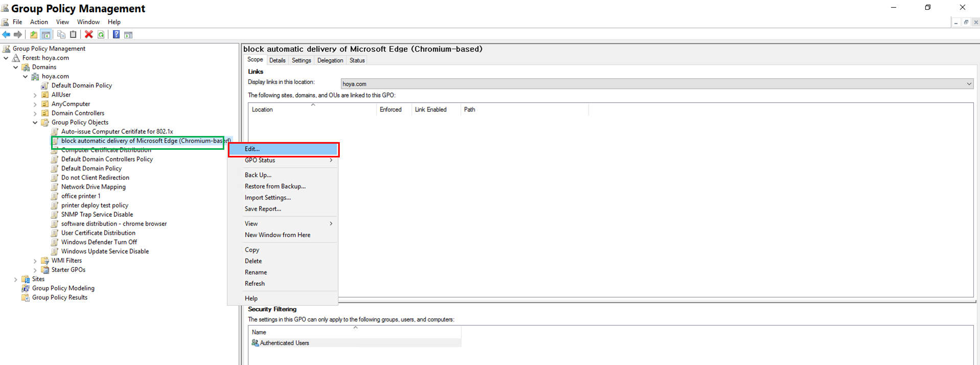The height and width of the screenshot is (365, 980).
Task: Click the Starter GPOs folder icon
Action: 45,270
